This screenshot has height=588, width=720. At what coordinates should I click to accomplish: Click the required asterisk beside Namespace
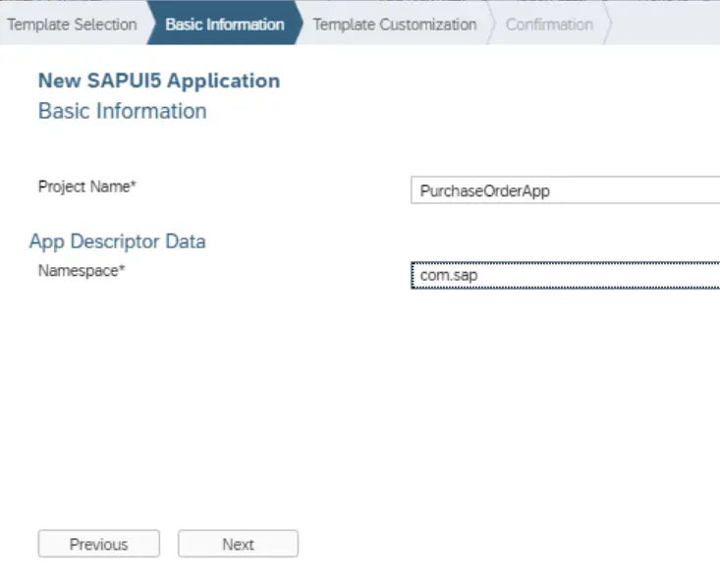(x=123, y=269)
